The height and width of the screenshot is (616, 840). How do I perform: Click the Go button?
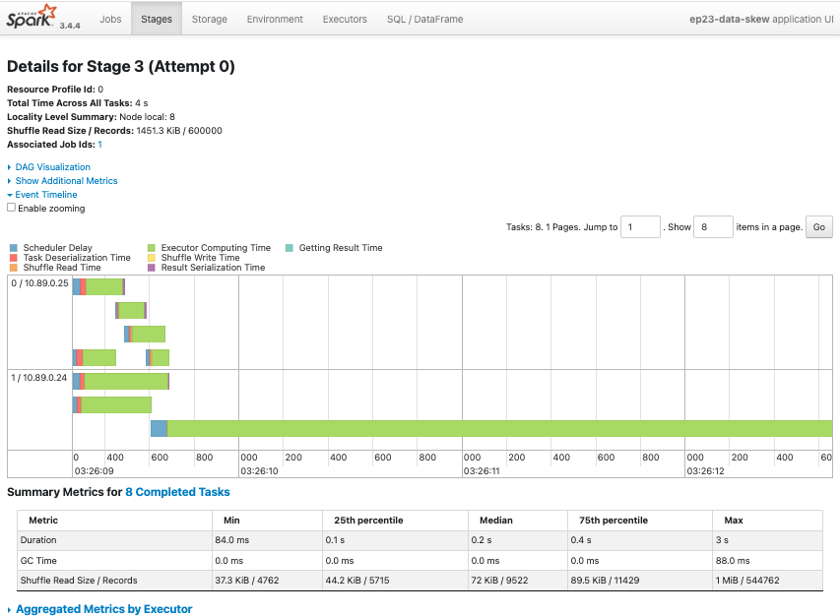tap(819, 227)
